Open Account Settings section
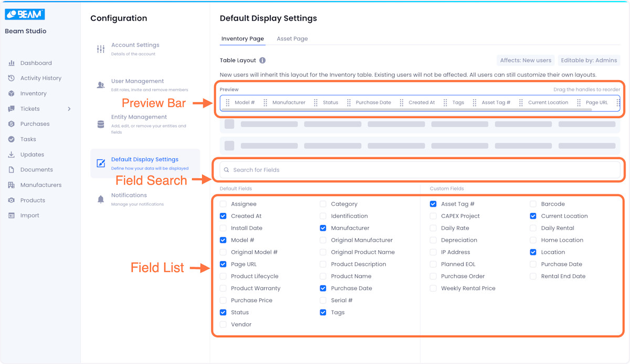The image size is (630, 364). (145, 49)
